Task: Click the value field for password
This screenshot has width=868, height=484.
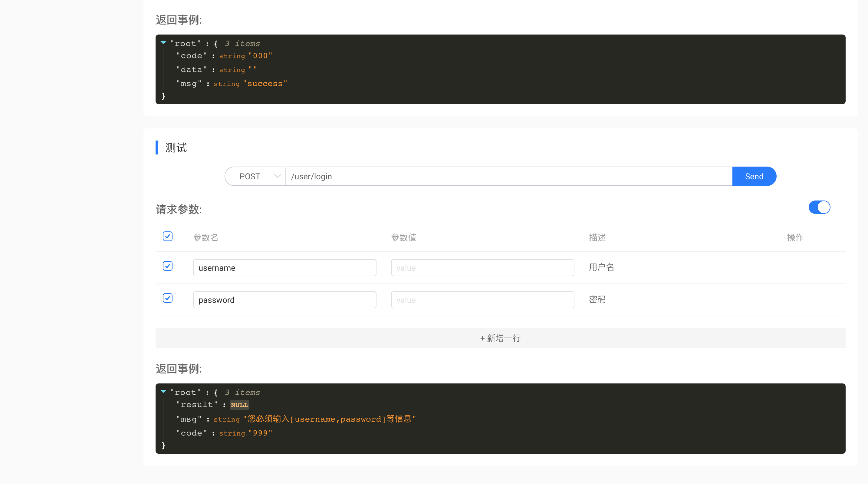Action: 482,300
